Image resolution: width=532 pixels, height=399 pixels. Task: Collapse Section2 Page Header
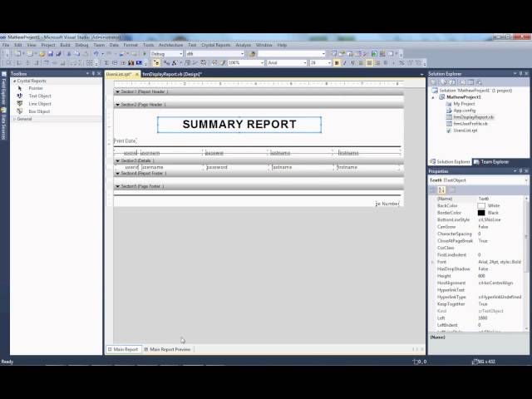click(117, 105)
